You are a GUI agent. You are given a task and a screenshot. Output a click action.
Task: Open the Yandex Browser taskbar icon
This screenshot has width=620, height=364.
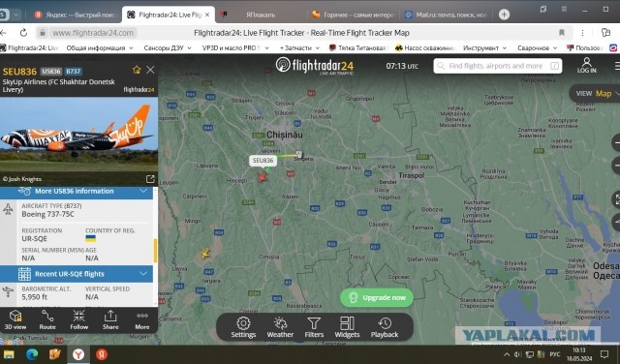(77, 354)
